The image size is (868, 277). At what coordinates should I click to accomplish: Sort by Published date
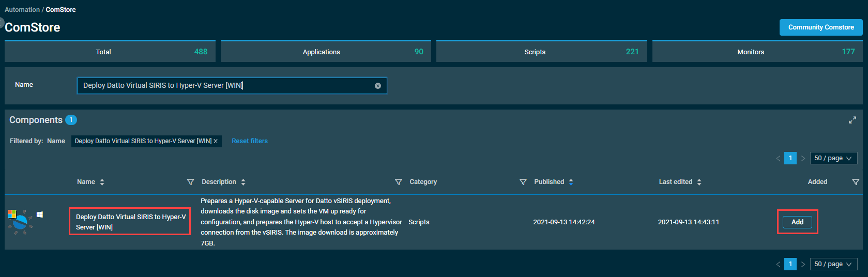(571, 182)
